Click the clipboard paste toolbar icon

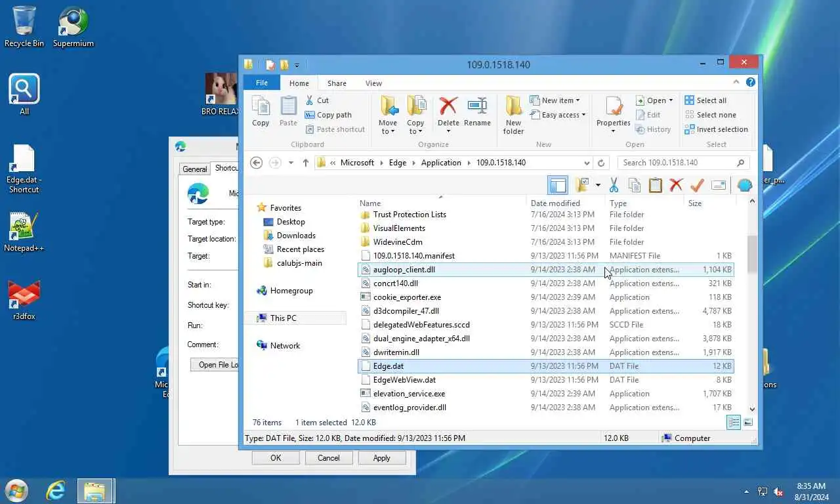point(656,186)
